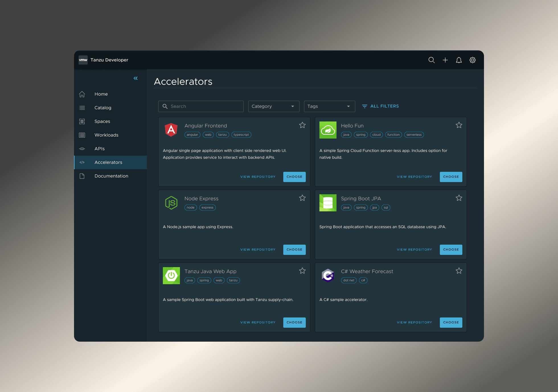Select the Workloads sidebar icon
This screenshot has height=392, width=558.
click(82, 135)
